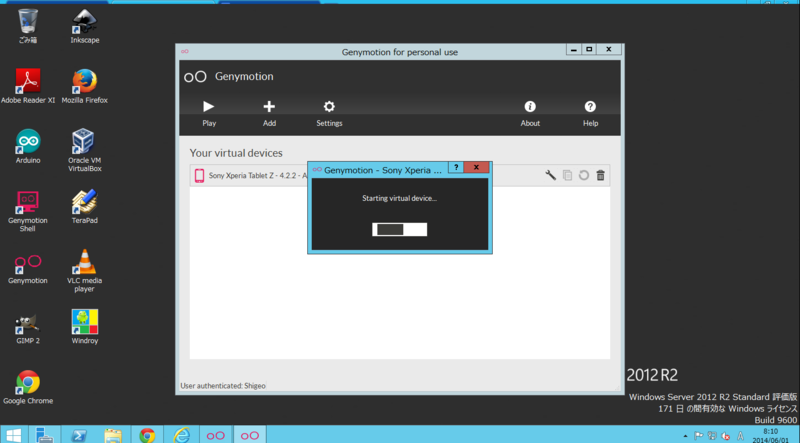Click the Recycle Bin desktop icon
The height and width of the screenshot is (443, 800).
pyautogui.click(x=28, y=27)
